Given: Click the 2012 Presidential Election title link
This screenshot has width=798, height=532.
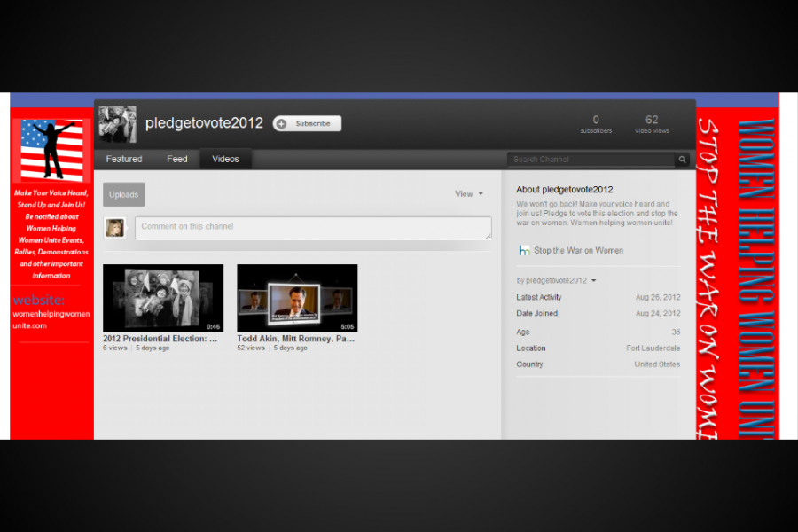Looking at the screenshot, I should click(x=160, y=339).
